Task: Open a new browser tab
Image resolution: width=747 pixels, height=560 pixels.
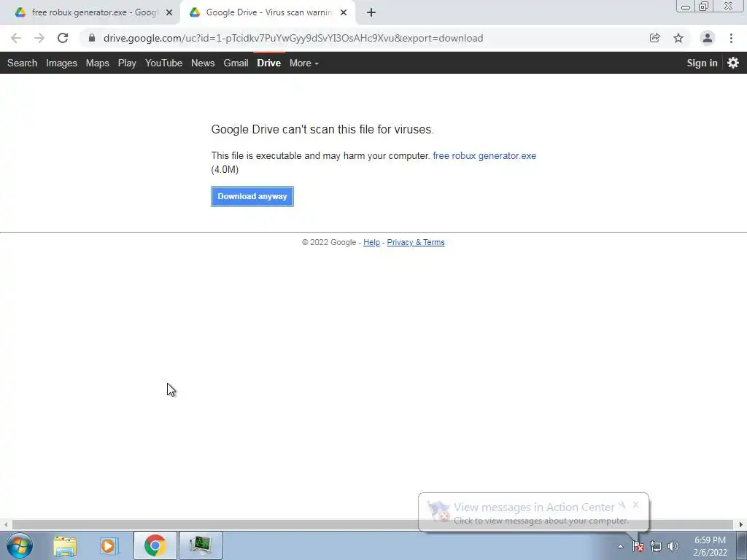Action: coord(371,12)
